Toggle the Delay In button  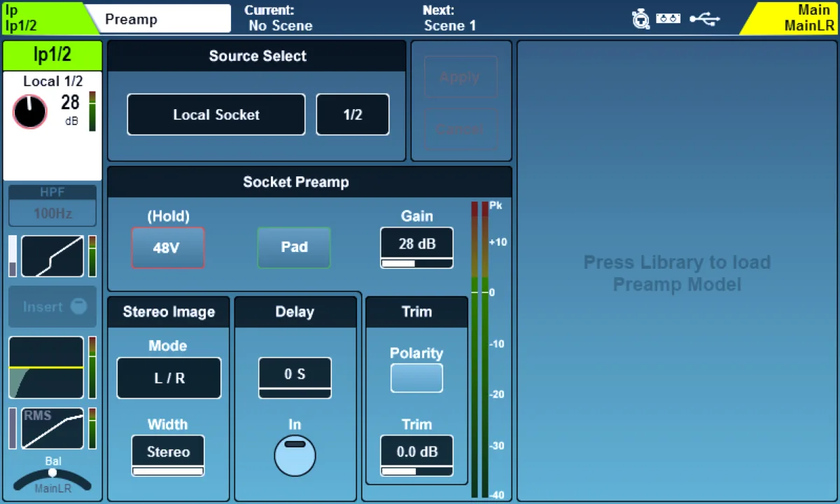pyautogui.click(x=295, y=456)
